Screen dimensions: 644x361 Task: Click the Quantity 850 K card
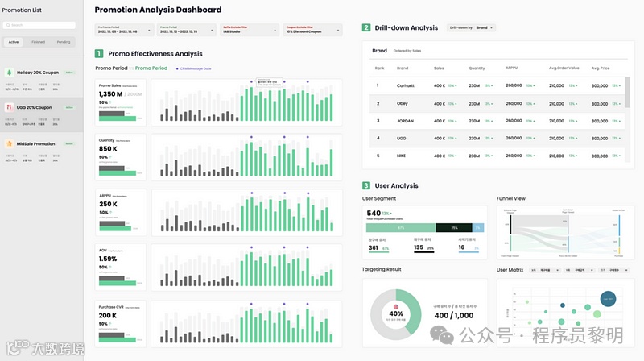(x=120, y=157)
